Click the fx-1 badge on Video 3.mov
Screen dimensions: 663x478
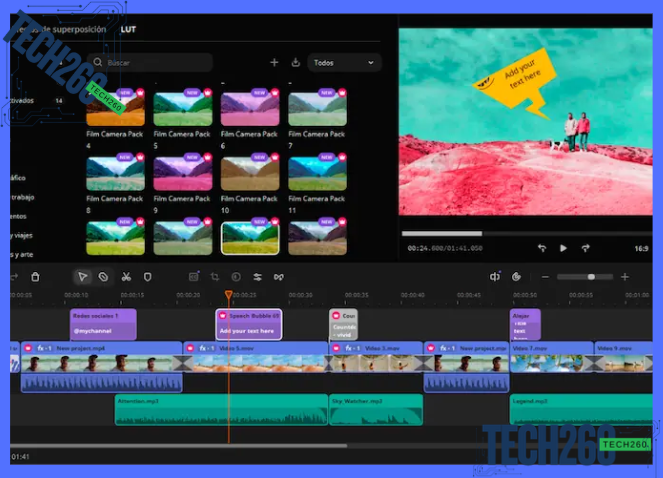point(353,348)
